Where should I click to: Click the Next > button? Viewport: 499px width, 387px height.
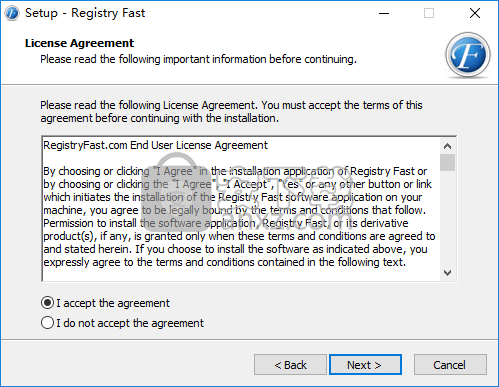365,365
